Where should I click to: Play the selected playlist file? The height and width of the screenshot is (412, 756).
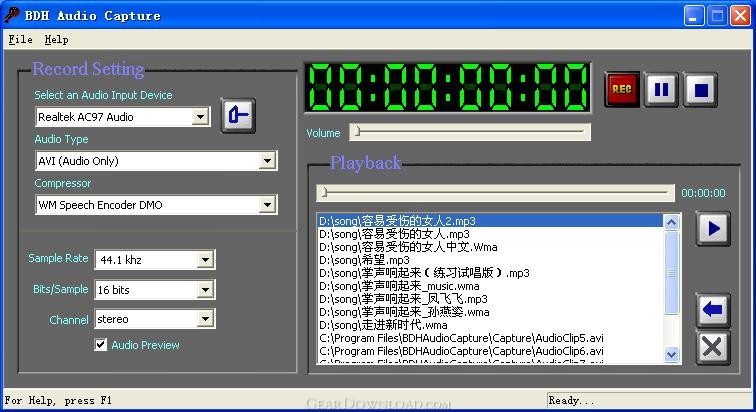tap(713, 228)
